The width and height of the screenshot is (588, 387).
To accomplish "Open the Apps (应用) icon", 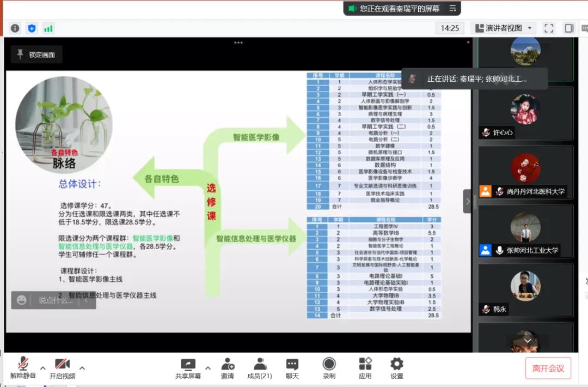I will point(365,368).
